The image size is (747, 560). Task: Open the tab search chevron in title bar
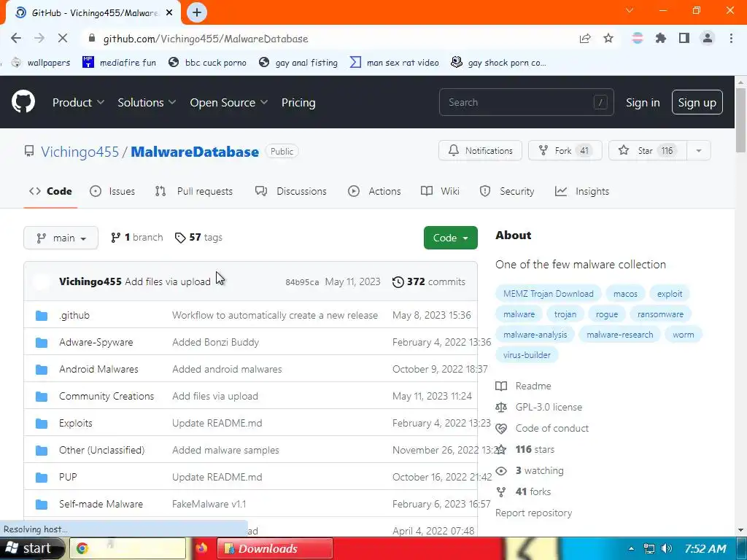pyautogui.click(x=630, y=10)
